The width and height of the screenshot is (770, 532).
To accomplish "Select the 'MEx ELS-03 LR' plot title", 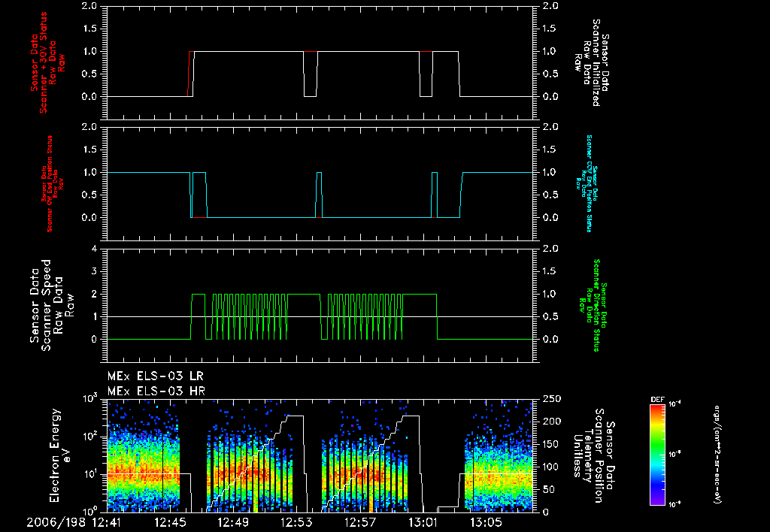I will click(x=155, y=376).
